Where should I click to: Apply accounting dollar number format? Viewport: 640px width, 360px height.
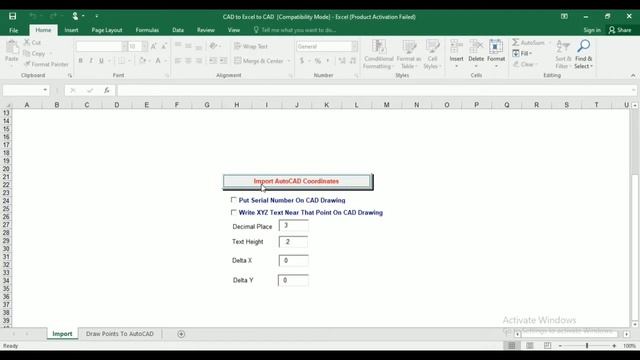click(x=302, y=61)
